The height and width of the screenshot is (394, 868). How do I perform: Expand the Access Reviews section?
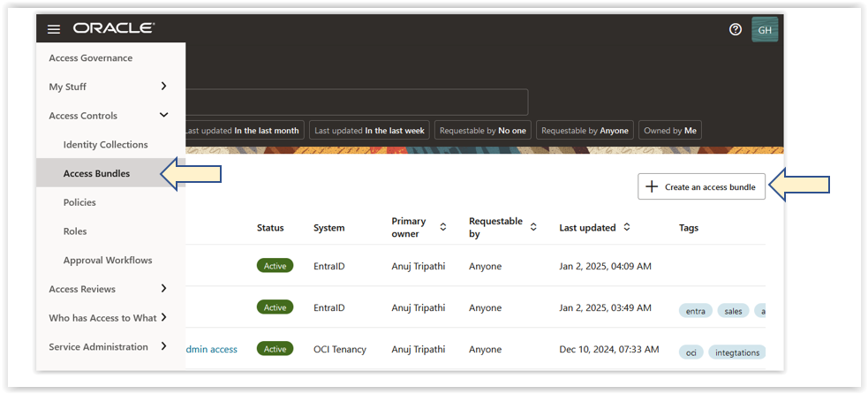click(163, 289)
